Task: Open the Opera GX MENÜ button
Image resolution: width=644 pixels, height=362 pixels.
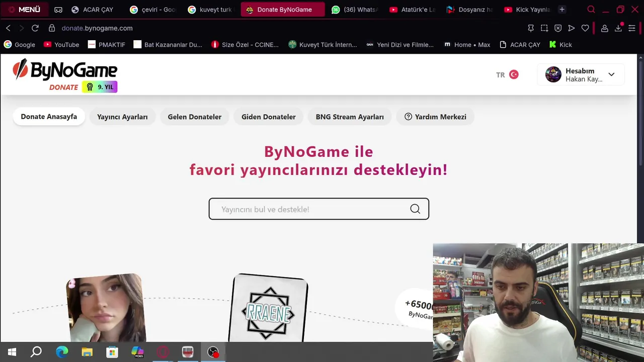Action: [x=24, y=10]
